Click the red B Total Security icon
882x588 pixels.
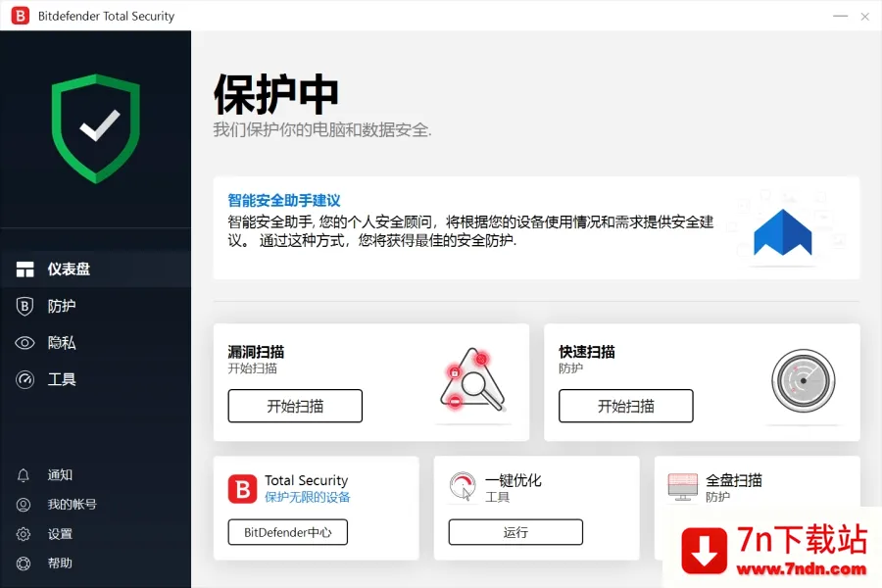click(242, 489)
